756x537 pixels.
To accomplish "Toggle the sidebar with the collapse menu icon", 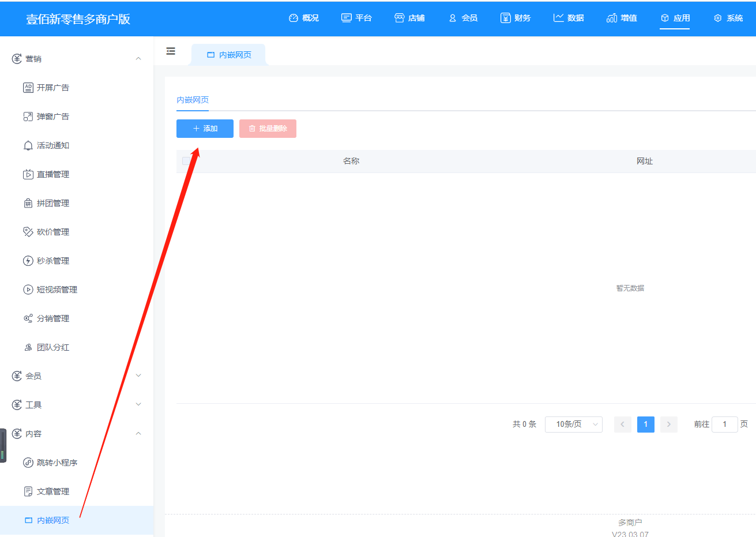I will pyautogui.click(x=171, y=51).
